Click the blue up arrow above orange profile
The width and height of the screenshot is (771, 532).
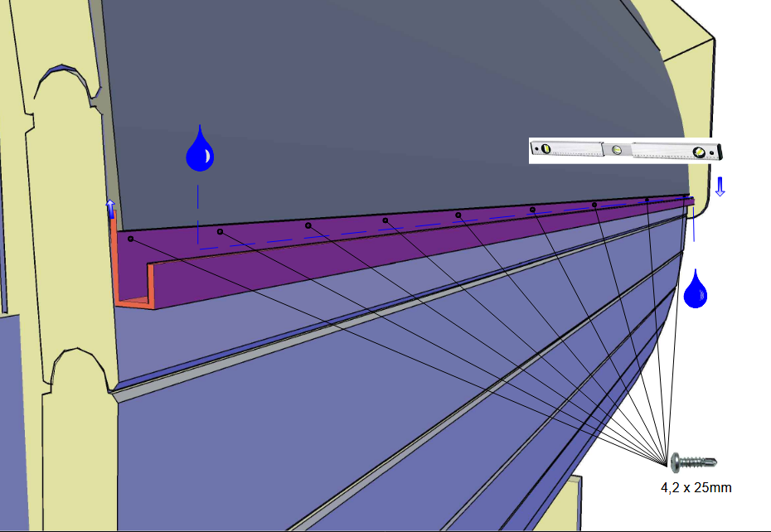coord(110,207)
